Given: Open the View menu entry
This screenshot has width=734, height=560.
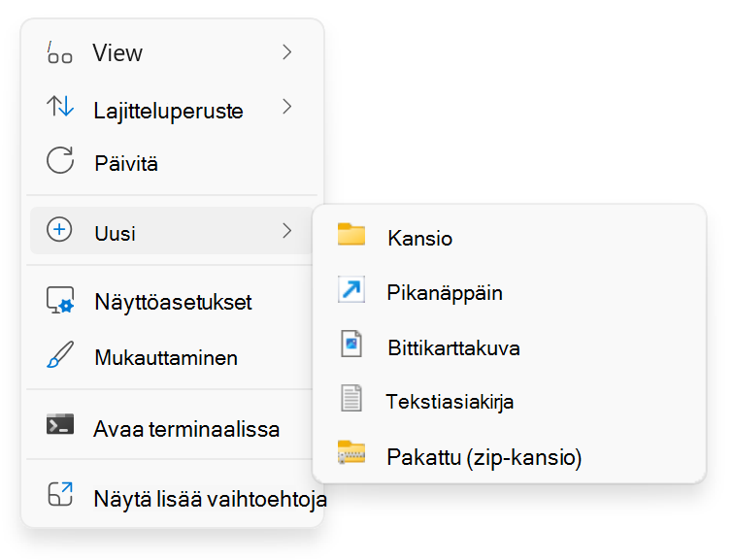Looking at the screenshot, I should click(x=172, y=52).
